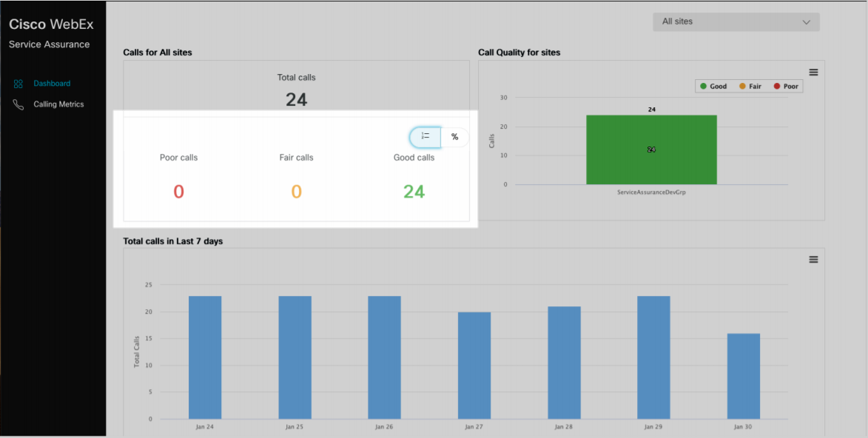
Task: Click the Jan 30 bar
Action: 744,376
